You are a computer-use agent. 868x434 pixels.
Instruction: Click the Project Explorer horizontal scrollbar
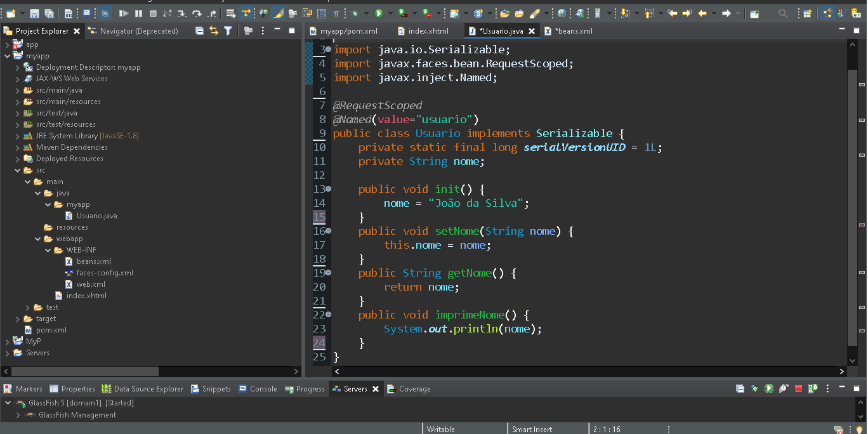(86, 371)
